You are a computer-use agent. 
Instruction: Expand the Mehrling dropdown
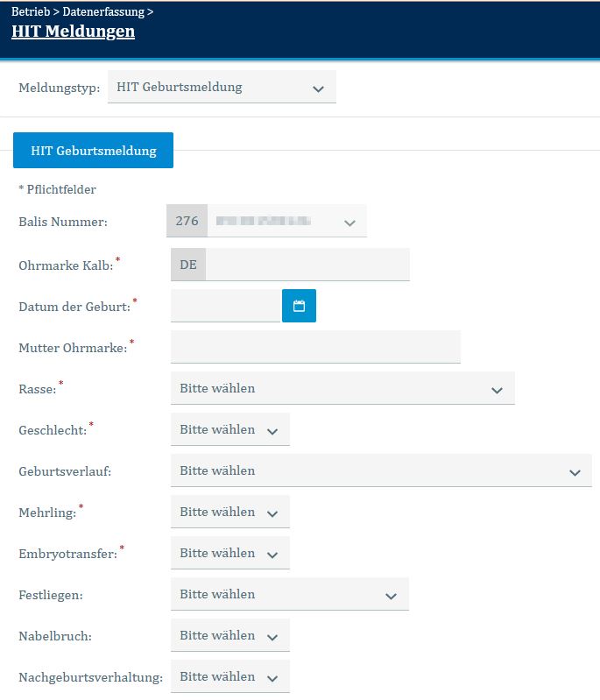pyautogui.click(x=230, y=512)
